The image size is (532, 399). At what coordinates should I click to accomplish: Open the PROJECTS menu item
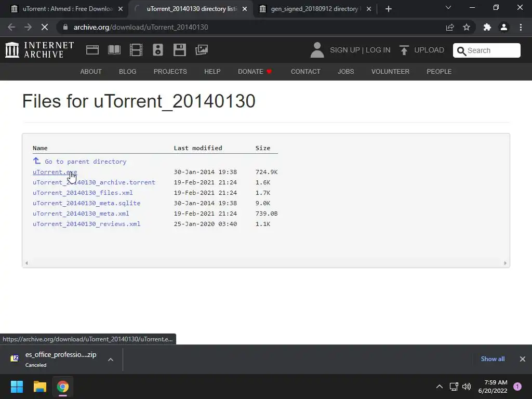point(170,72)
